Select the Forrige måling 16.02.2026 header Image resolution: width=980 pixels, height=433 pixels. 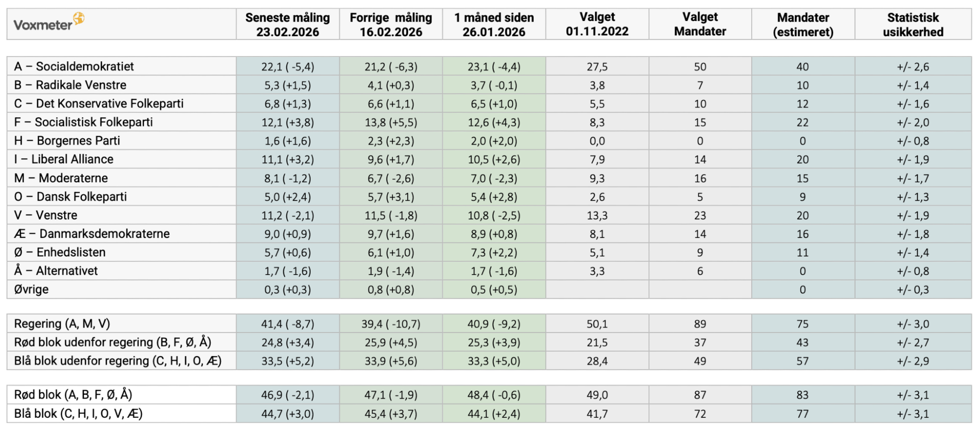click(x=391, y=25)
